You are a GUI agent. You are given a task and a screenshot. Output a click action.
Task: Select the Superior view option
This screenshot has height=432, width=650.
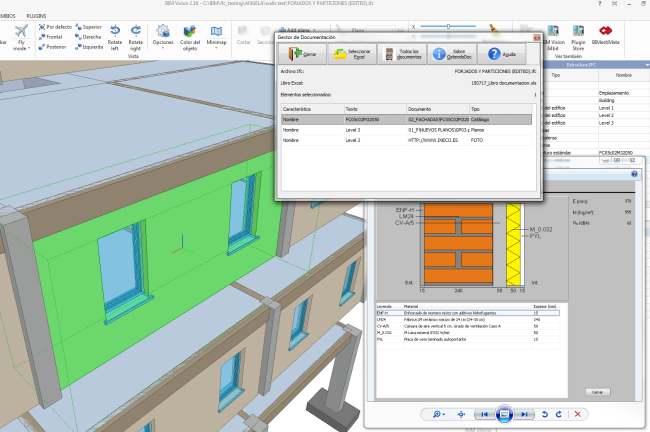pyautogui.click(x=87, y=27)
